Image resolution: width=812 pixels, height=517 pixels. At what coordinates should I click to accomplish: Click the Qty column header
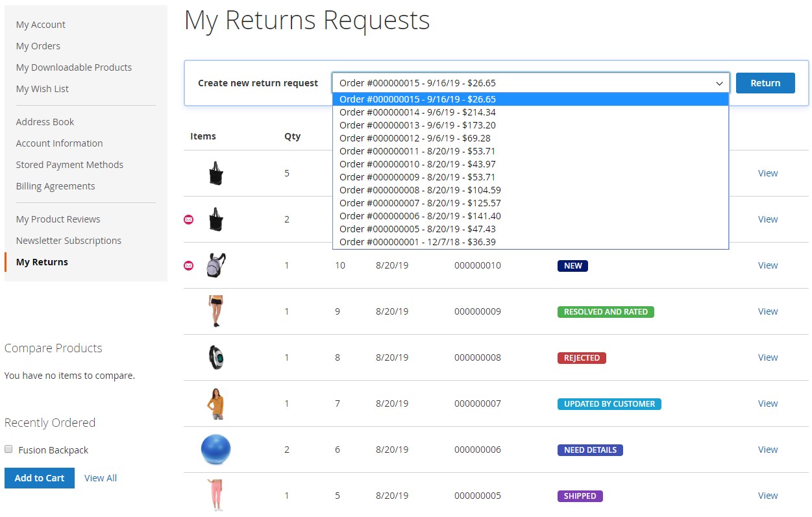[x=292, y=136]
